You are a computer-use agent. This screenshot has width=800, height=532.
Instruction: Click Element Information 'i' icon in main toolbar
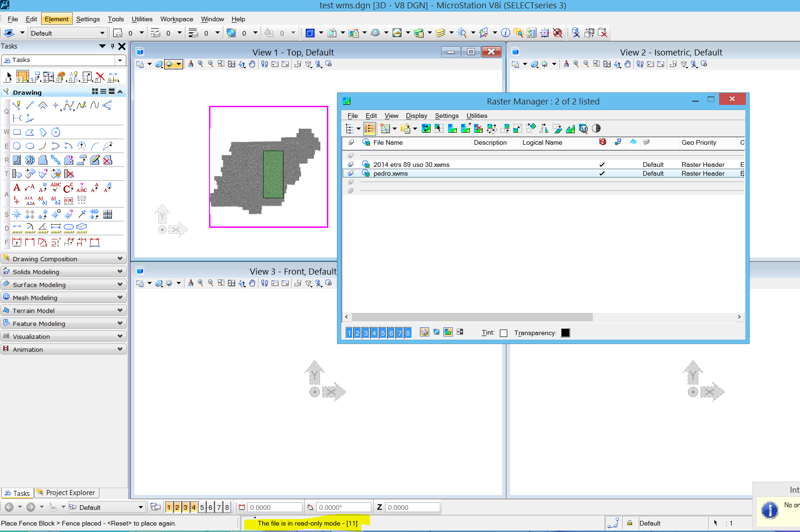pyautogui.click(x=506, y=33)
